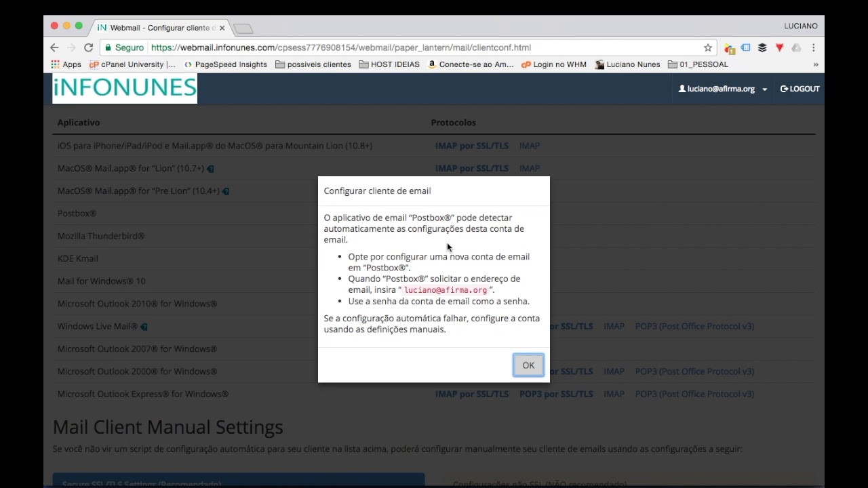Click the KDE Kmail row text
The image size is (868, 488).
[x=77, y=258]
